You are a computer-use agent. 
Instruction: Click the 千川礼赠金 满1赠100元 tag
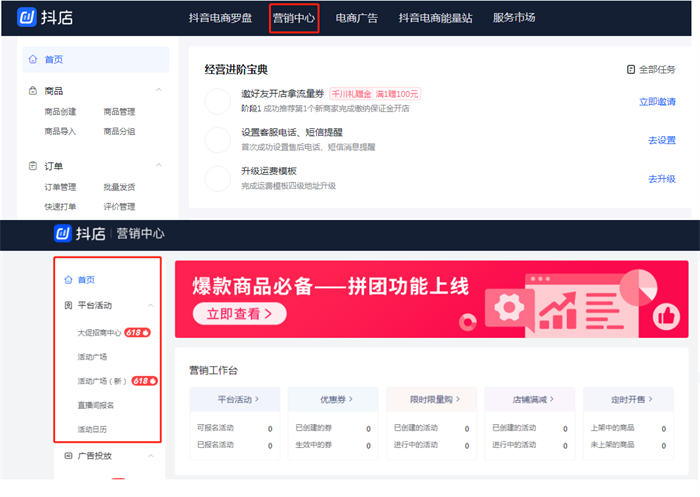pos(375,94)
